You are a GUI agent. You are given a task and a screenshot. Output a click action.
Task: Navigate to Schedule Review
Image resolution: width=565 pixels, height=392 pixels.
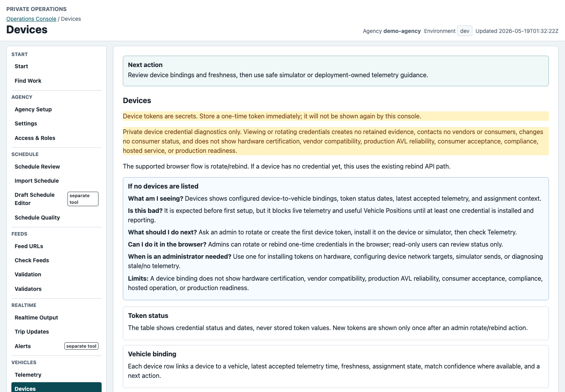(x=56, y=167)
